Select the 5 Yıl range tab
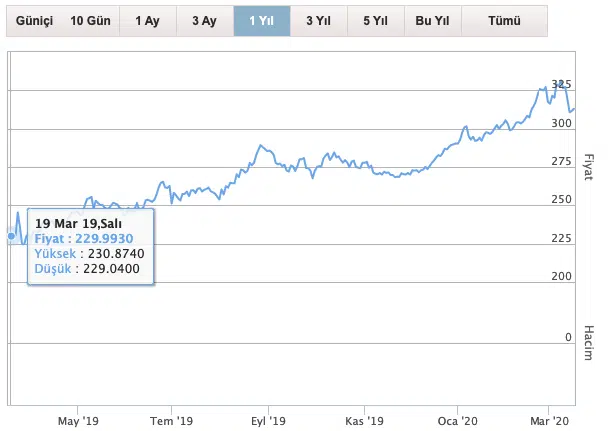The width and height of the screenshot is (612, 431). [374, 20]
